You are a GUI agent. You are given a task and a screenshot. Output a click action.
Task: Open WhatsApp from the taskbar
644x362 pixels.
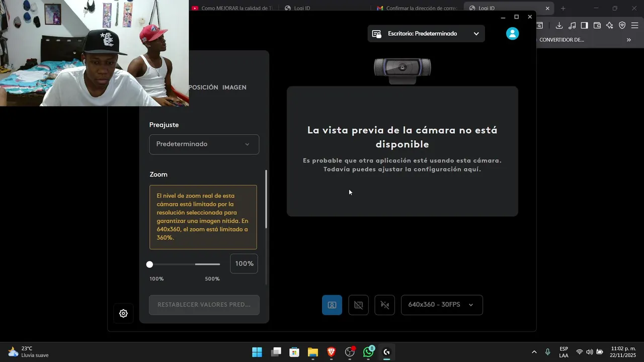coord(368,352)
